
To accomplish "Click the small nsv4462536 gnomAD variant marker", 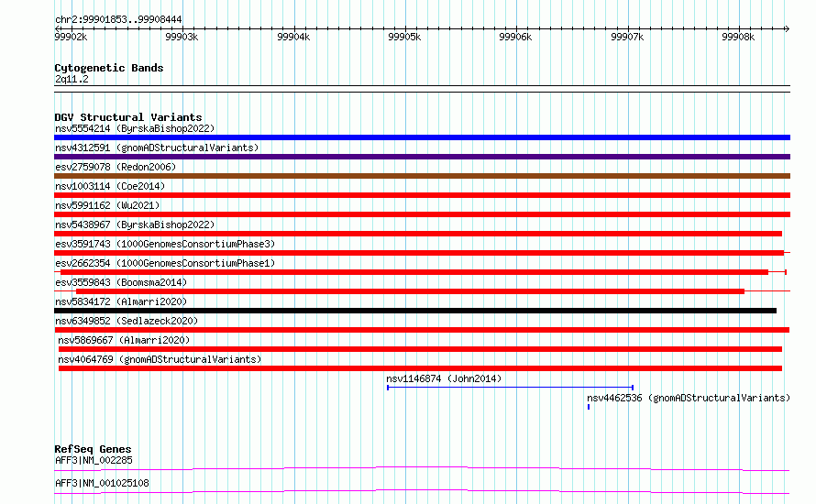I will [589, 407].
